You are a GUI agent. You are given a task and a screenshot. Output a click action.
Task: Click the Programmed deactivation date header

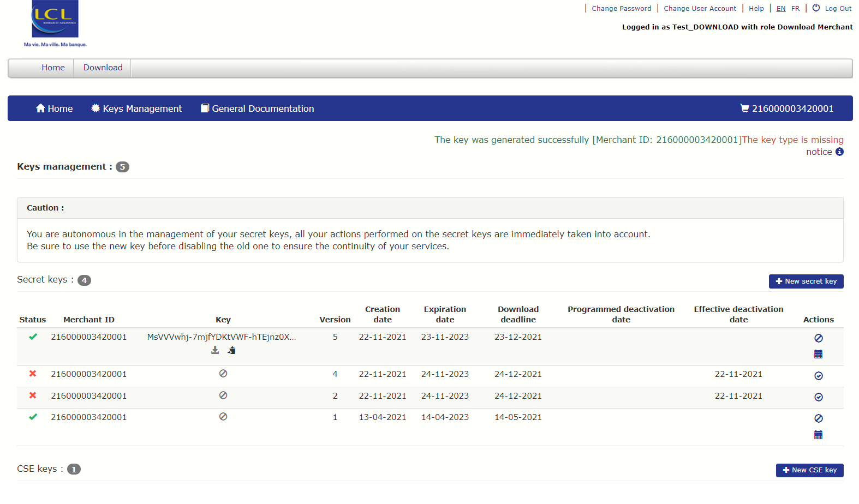coord(621,314)
